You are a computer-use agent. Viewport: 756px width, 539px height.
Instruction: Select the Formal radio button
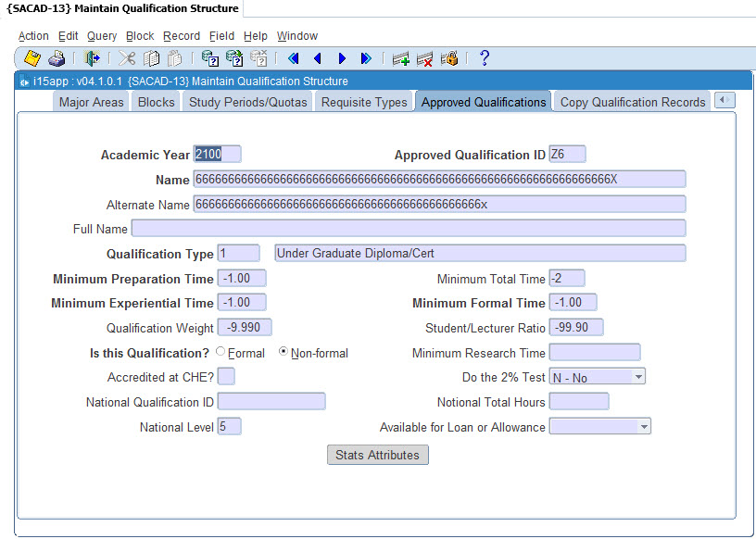pos(220,353)
